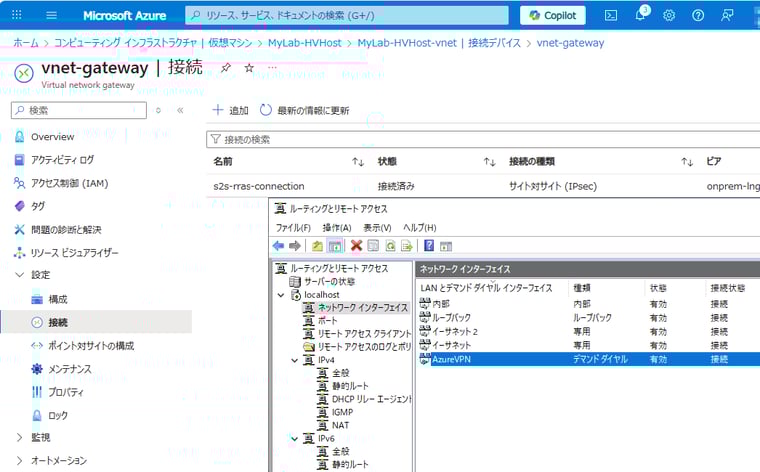Open Properties in the sidebar
Image resolution: width=760 pixels, height=472 pixels.
pos(65,392)
